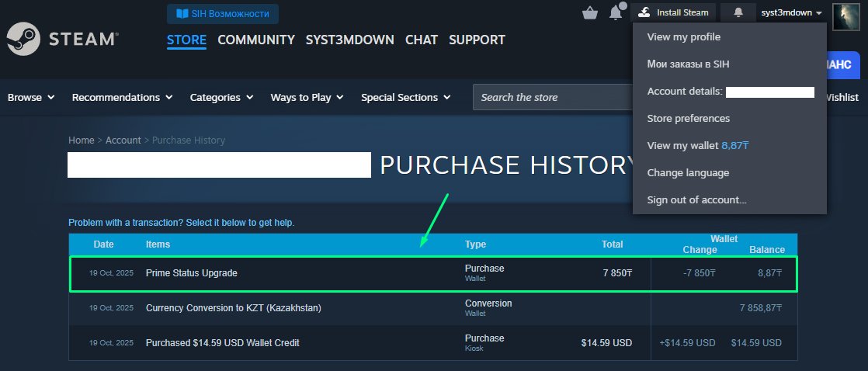The height and width of the screenshot is (371, 868).
Task: Expand the syst3mdown account dropdown
Action: 791,12
